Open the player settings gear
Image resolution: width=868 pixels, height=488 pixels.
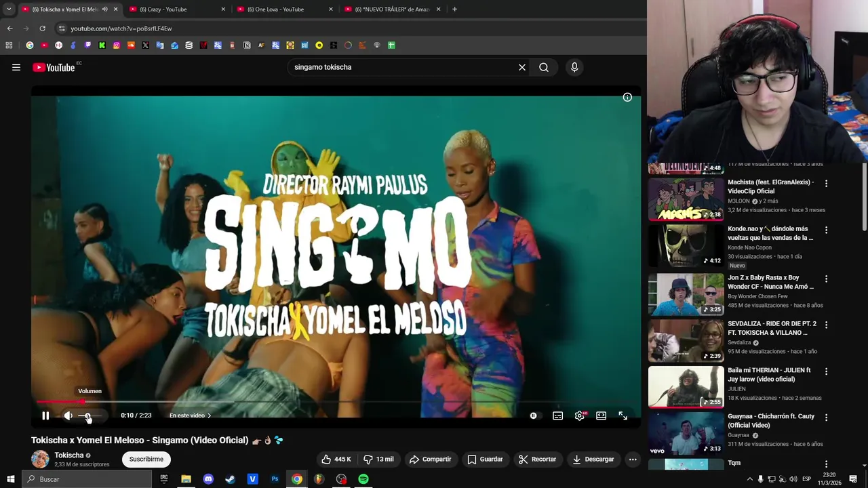(580, 415)
